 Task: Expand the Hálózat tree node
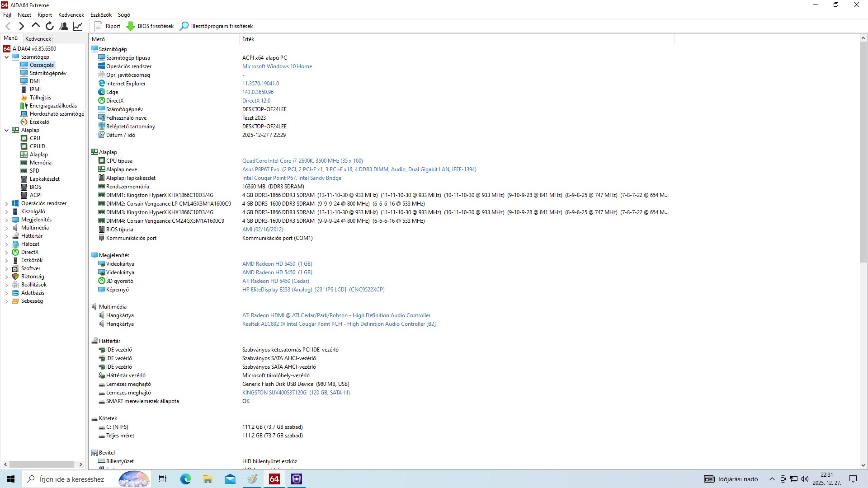(x=7, y=244)
